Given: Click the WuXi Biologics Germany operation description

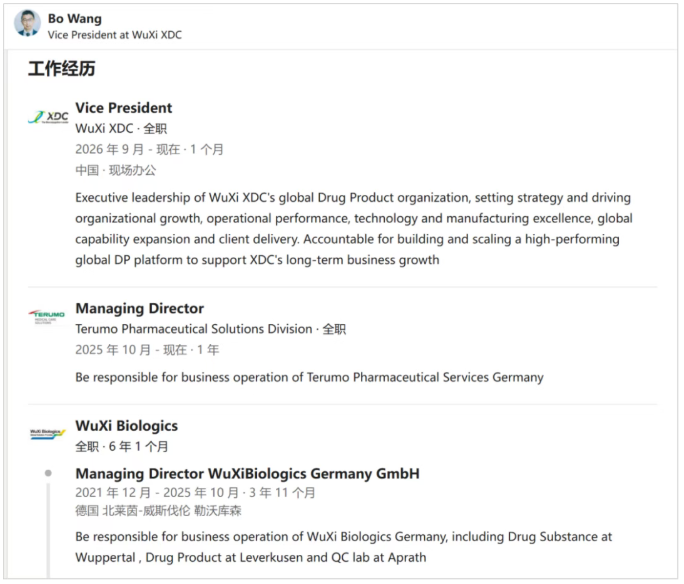Looking at the screenshot, I should point(344,547).
